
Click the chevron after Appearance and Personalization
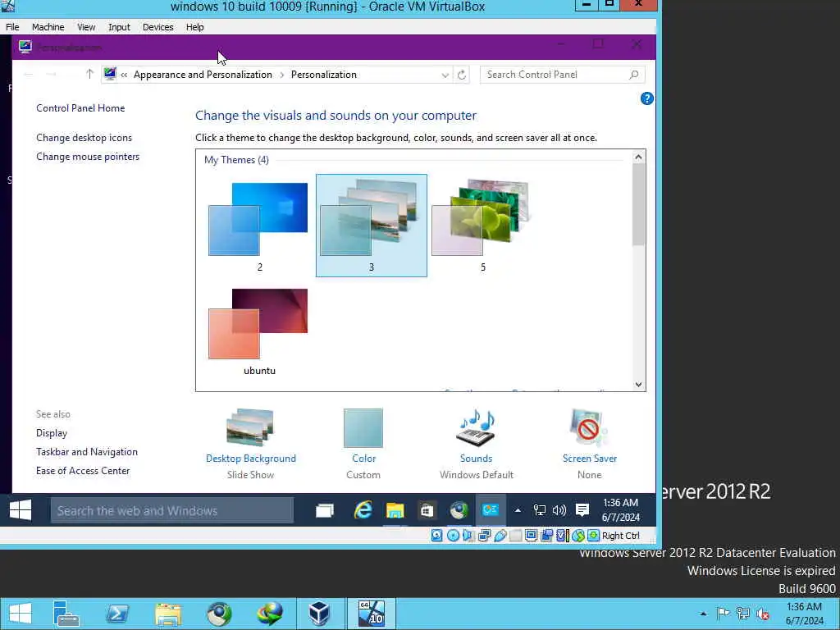(282, 75)
